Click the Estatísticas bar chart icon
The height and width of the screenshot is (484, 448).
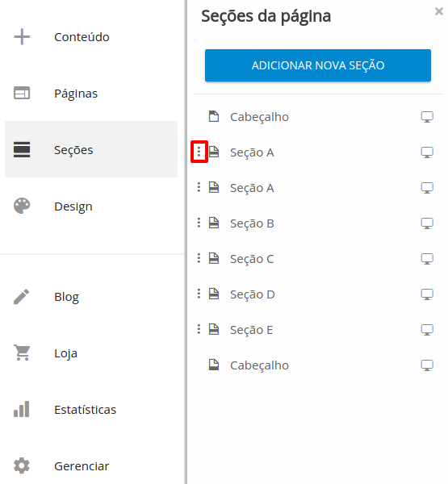pos(22,409)
